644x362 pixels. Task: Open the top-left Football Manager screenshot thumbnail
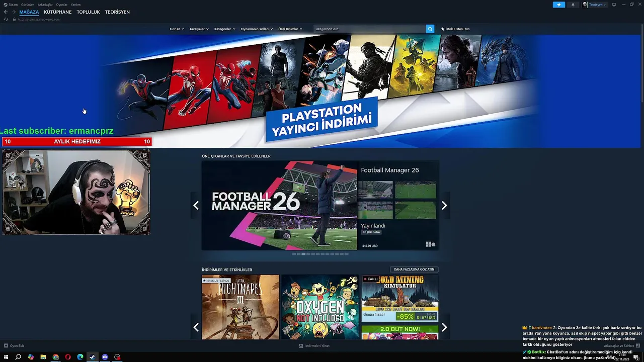point(375,190)
